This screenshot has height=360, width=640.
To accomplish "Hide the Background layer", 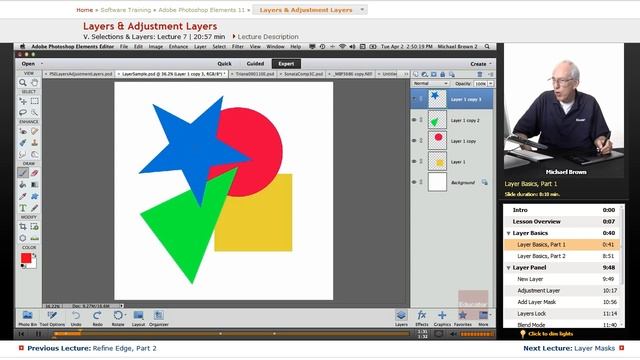I will [x=414, y=182].
